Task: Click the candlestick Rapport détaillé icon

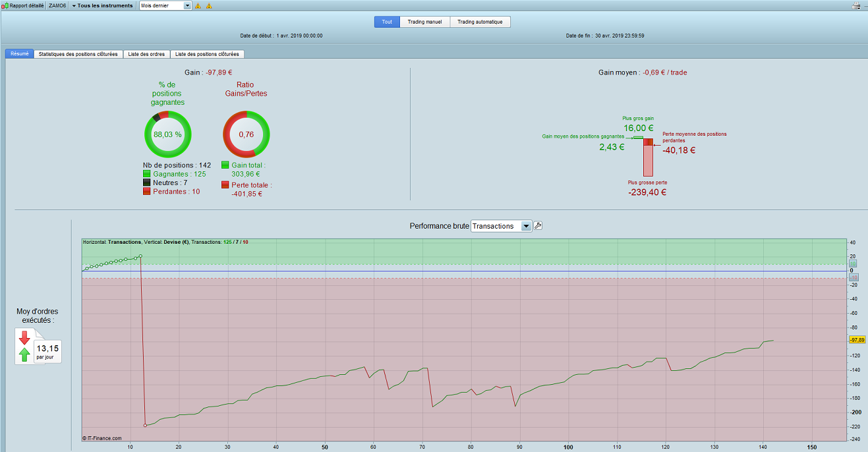Action: click(x=5, y=5)
